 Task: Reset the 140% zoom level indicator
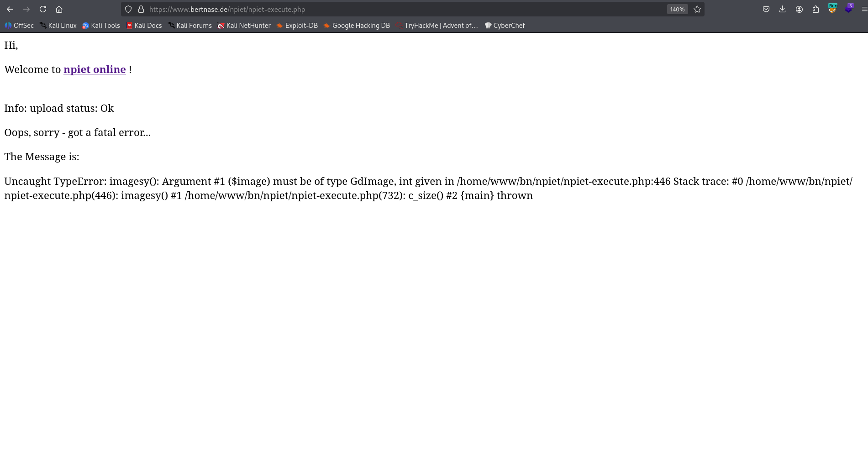677,9
